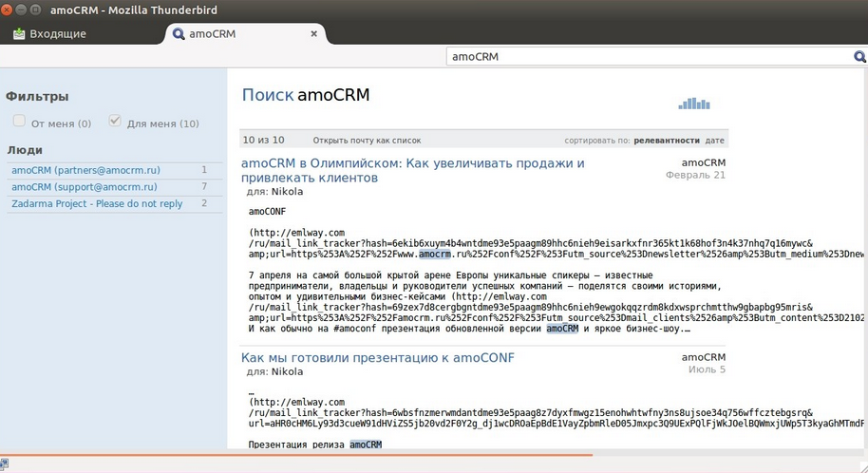The width and height of the screenshot is (868, 473).
Task: Close the amoCRM search tab
Action: coord(314,34)
